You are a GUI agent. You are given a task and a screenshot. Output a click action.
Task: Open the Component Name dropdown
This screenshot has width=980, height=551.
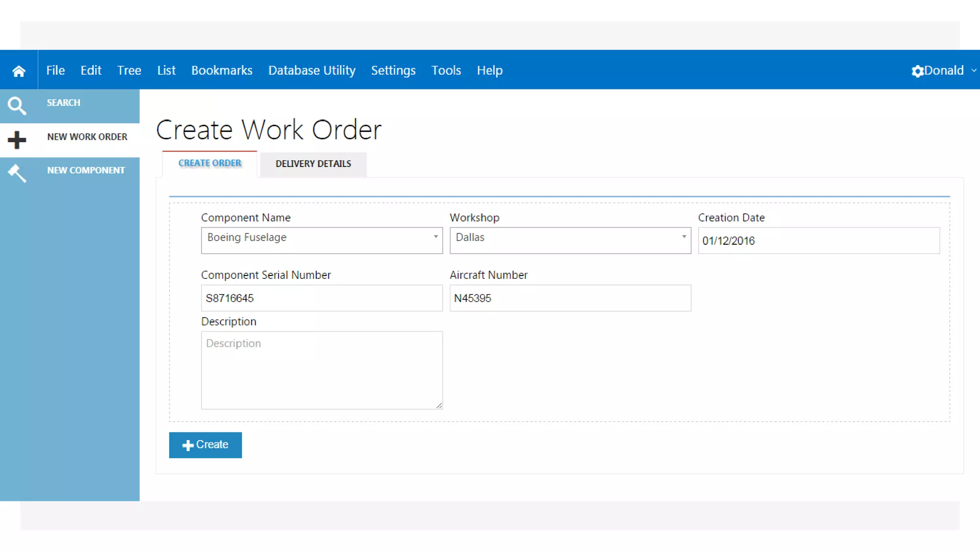(x=322, y=240)
